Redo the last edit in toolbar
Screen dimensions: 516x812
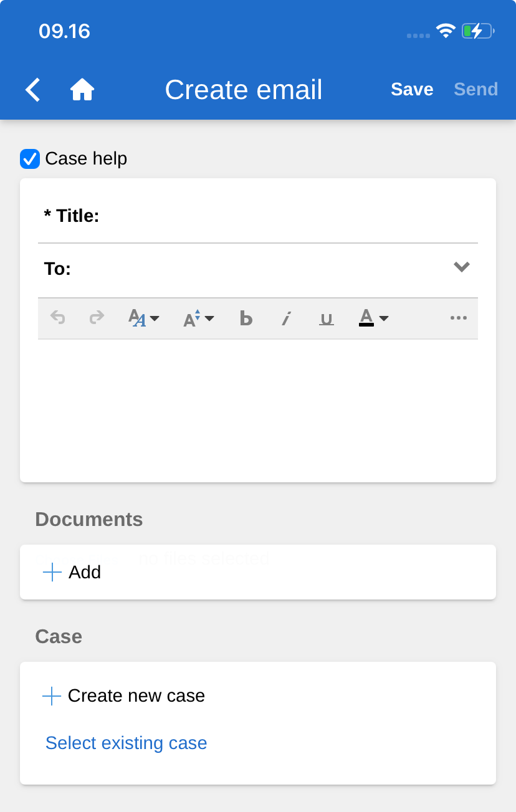(97, 318)
